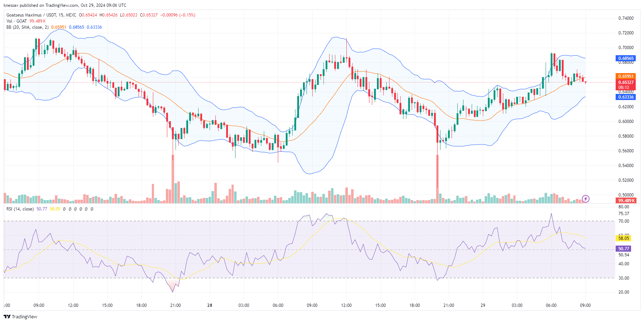Click the 70.00 RSI axis label

tap(624, 221)
